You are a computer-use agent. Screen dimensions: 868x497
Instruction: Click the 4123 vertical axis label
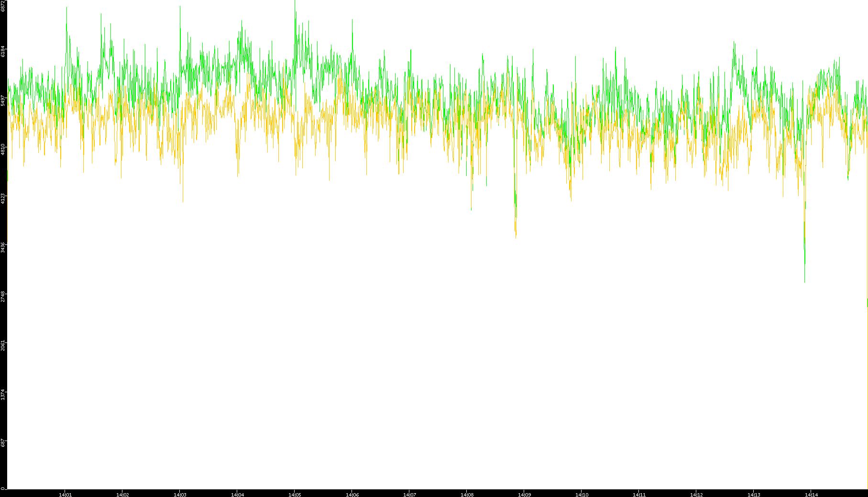(3, 198)
